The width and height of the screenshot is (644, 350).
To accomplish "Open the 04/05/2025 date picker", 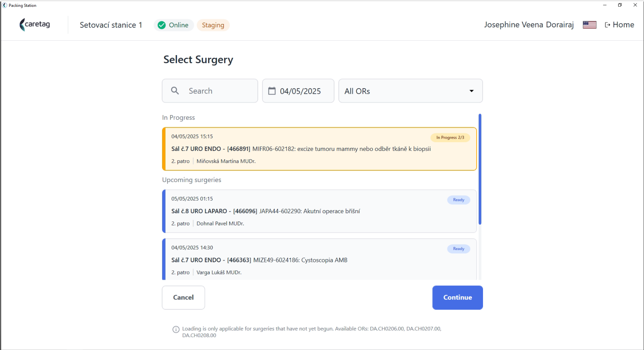I will point(298,91).
